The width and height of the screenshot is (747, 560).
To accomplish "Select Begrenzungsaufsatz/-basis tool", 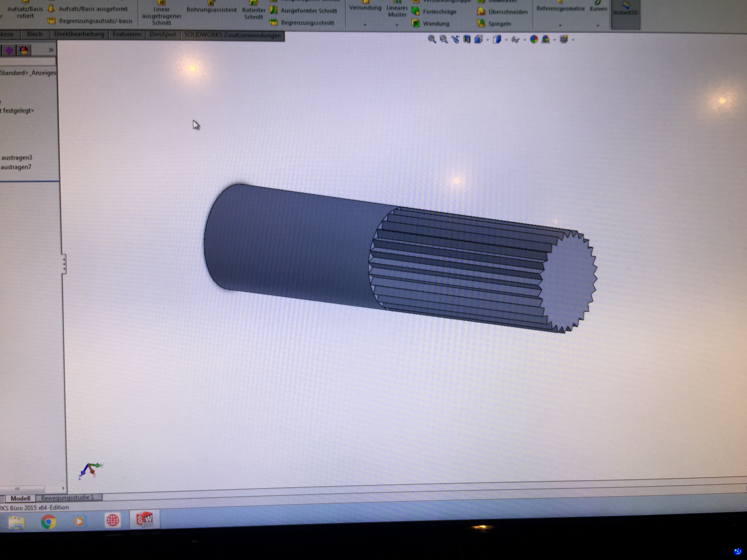I will click(x=90, y=21).
